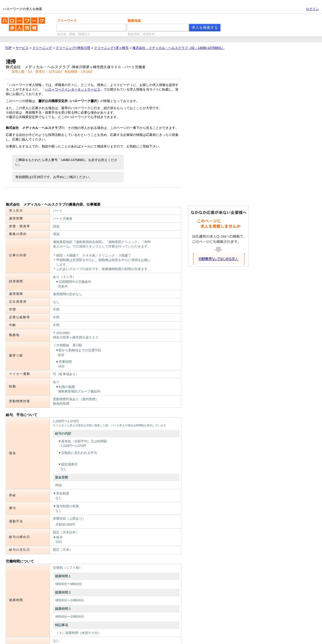Click the 仕事の内容 row label

(x=28, y=256)
